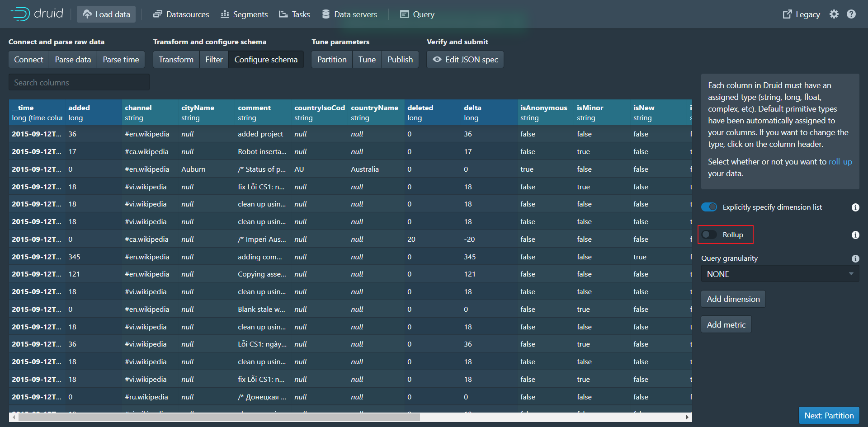Go to the Partition step
Viewport: 868px width, 427px height.
point(332,59)
